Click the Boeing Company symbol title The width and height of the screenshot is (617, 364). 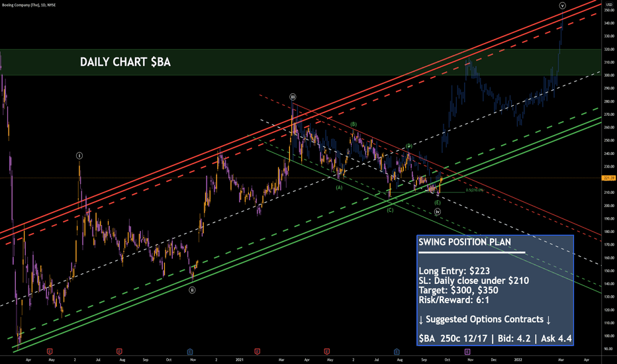click(28, 5)
